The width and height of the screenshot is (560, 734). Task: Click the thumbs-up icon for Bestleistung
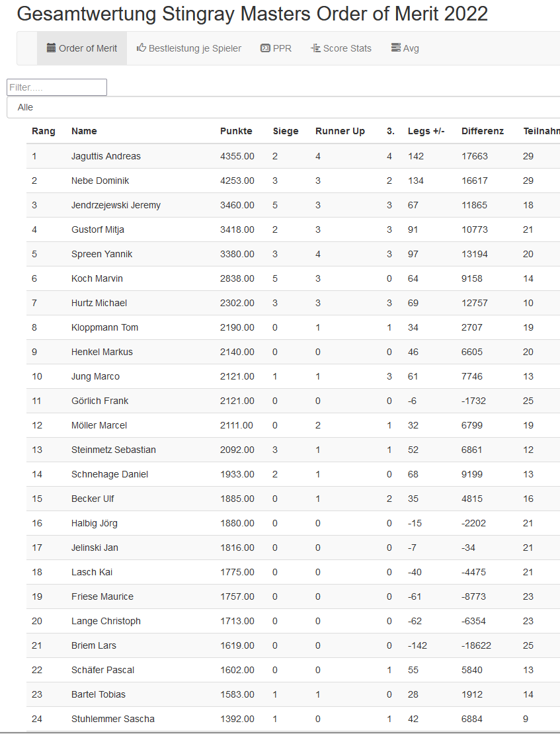pyautogui.click(x=141, y=48)
